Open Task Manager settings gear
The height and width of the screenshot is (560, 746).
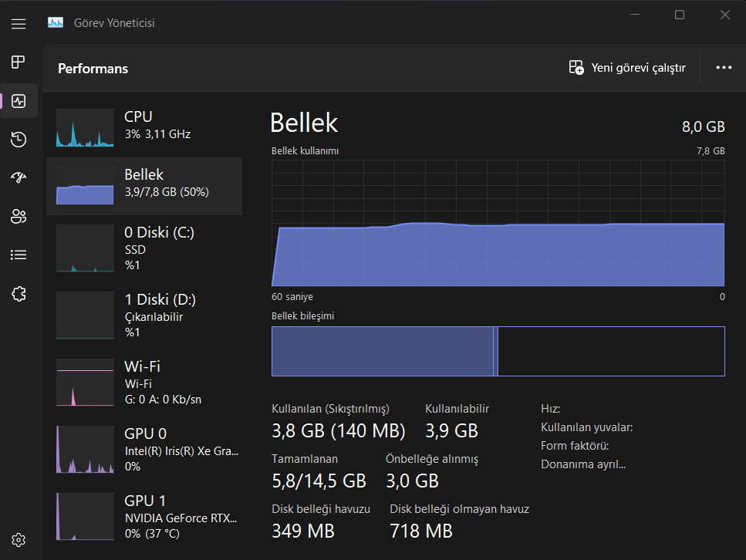click(19, 539)
